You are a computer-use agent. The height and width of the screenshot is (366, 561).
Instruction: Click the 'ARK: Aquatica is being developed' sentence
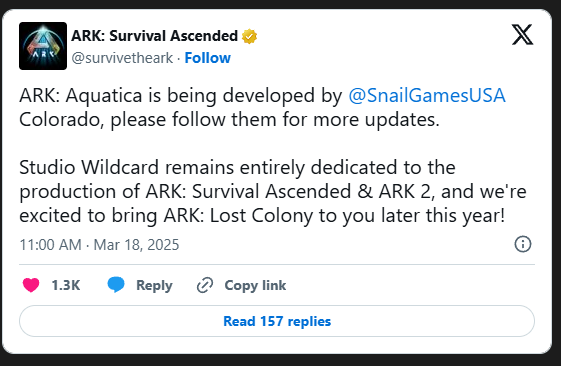(181, 96)
